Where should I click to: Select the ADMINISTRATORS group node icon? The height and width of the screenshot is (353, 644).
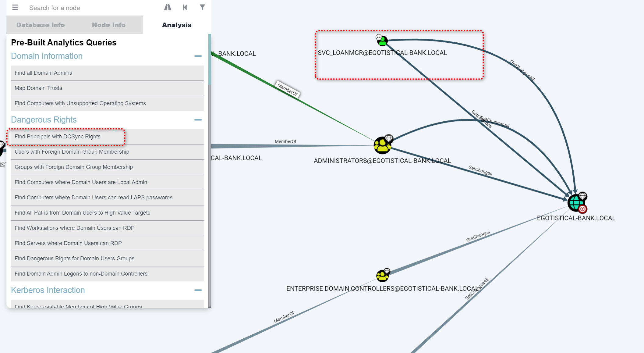[x=383, y=145]
